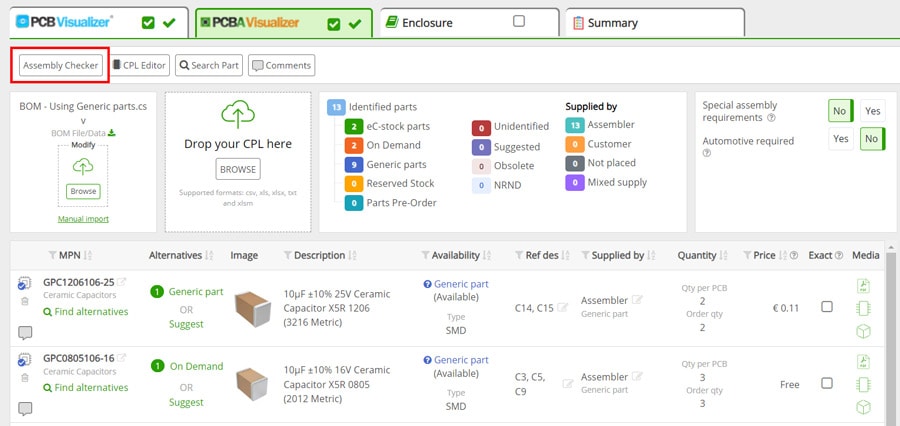The image size is (900, 426).
Task: Click Browse under Modify BOM
Action: pos(83,191)
